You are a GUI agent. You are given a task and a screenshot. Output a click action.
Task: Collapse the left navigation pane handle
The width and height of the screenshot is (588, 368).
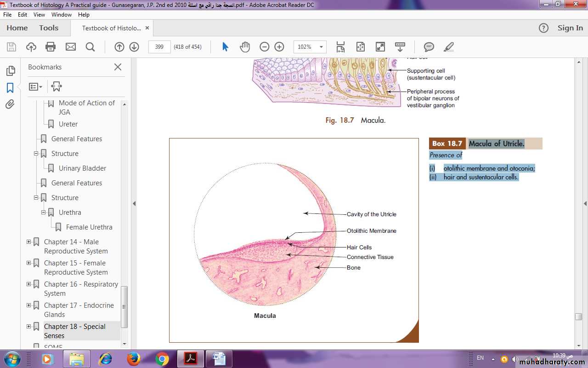134,203
